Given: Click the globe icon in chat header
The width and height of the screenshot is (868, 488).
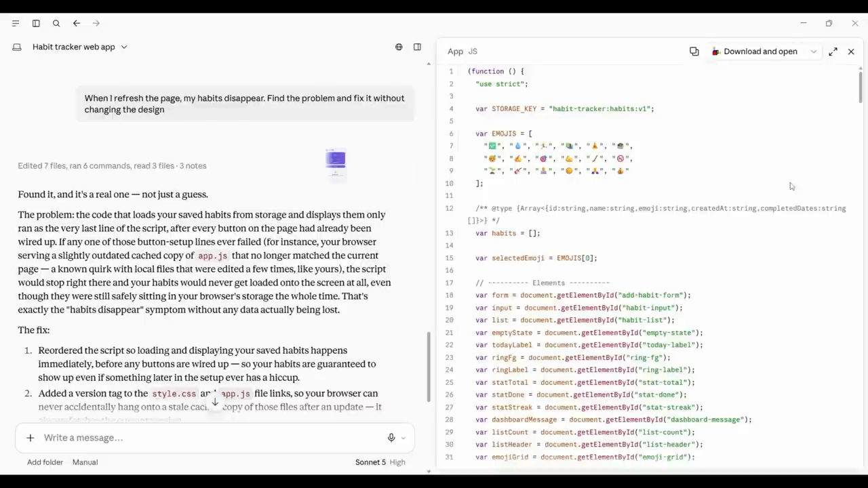Looking at the screenshot, I should tap(399, 47).
